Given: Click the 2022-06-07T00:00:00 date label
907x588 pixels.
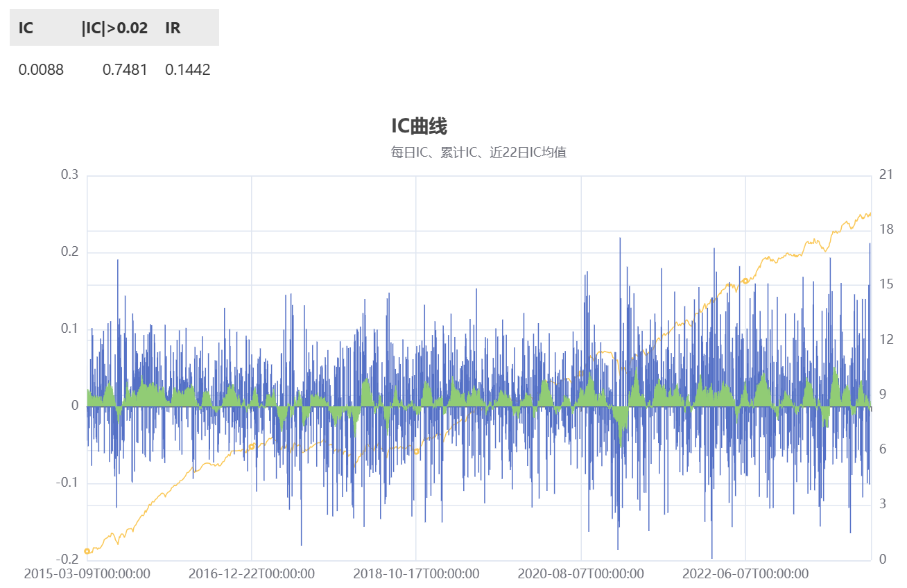Looking at the screenshot, I should coord(745,574).
